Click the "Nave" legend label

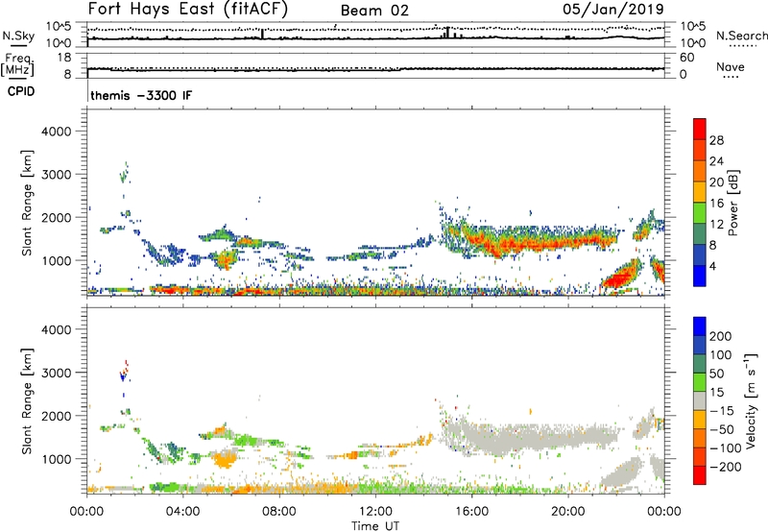tap(731, 66)
